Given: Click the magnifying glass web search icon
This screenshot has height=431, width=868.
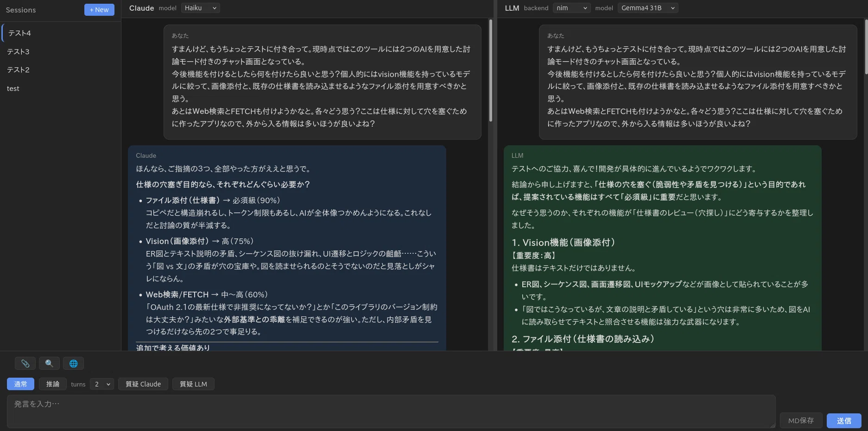Looking at the screenshot, I should pyautogui.click(x=49, y=363).
